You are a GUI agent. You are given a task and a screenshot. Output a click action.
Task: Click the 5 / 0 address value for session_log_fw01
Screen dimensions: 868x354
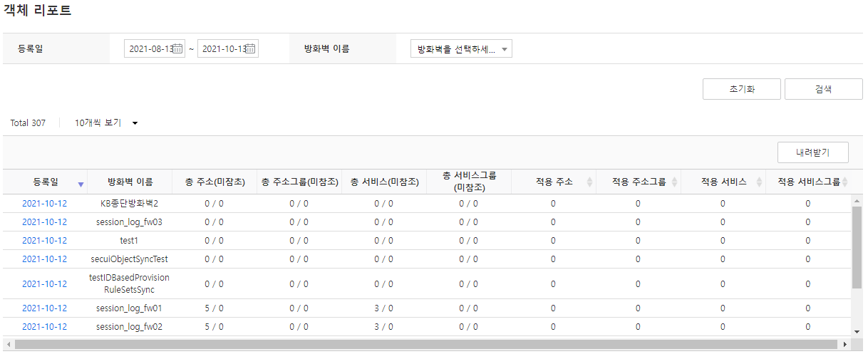point(214,308)
